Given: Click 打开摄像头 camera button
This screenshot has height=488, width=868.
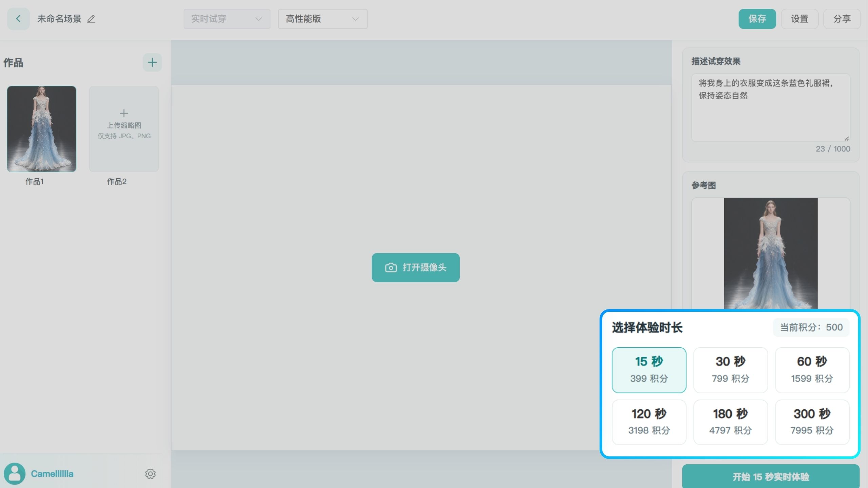Looking at the screenshot, I should (x=416, y=267).
